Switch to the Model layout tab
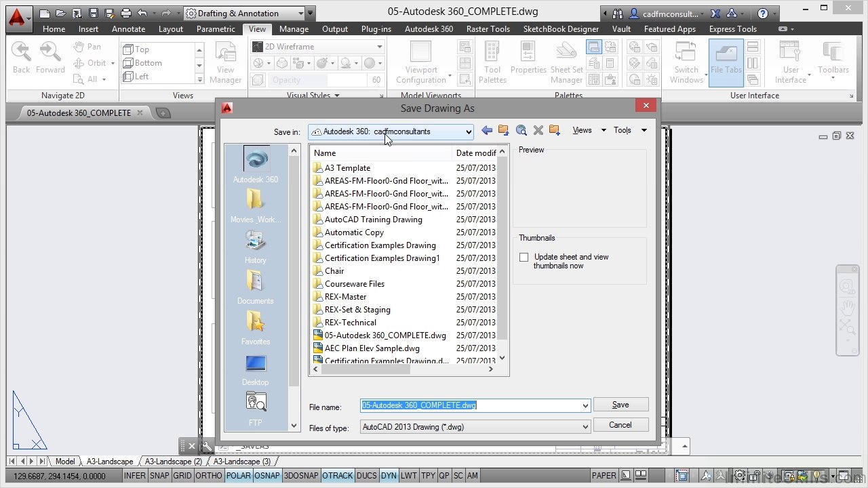Screen dimensions: 868x488 click(x=65, y=462)
